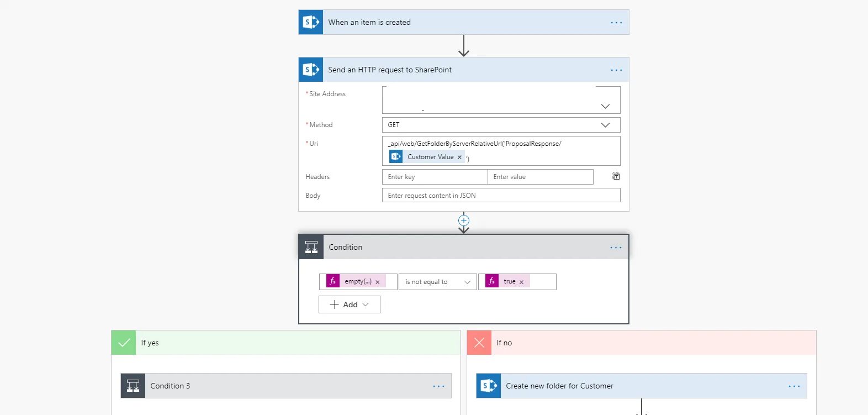Viewport: 868px width, 415px height.
Task: Collapse the Condition card header
Action: [464, 247]
